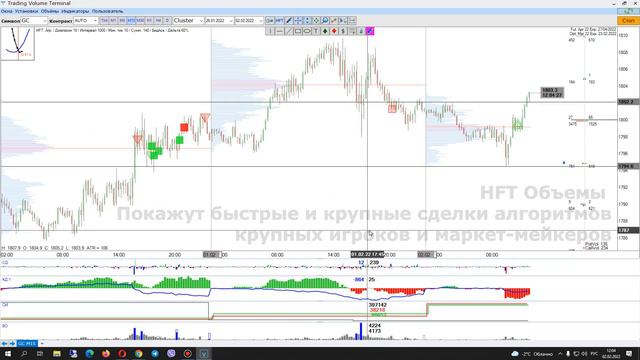Click the toolbar icon right of magnifier
Viewport: 640px width, 360px height.
click(334, 20)
